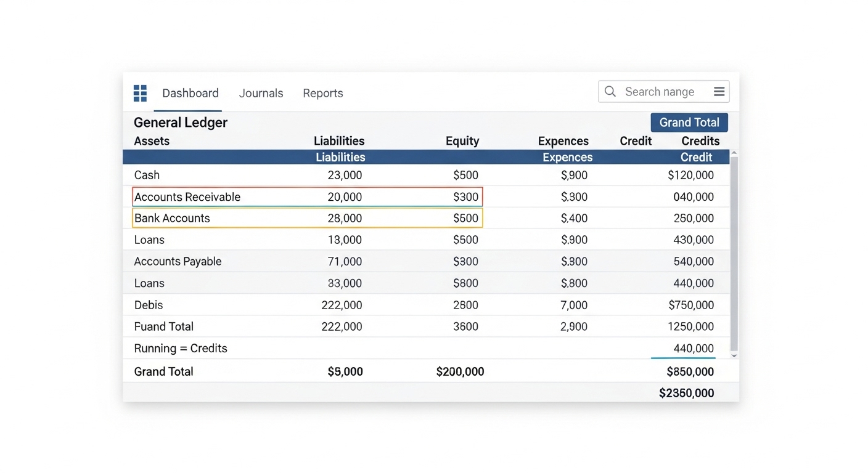Image resolution: width=868 pixels, height=473 pixels.
Task: Go to the Reports tab
Action: 322,93
